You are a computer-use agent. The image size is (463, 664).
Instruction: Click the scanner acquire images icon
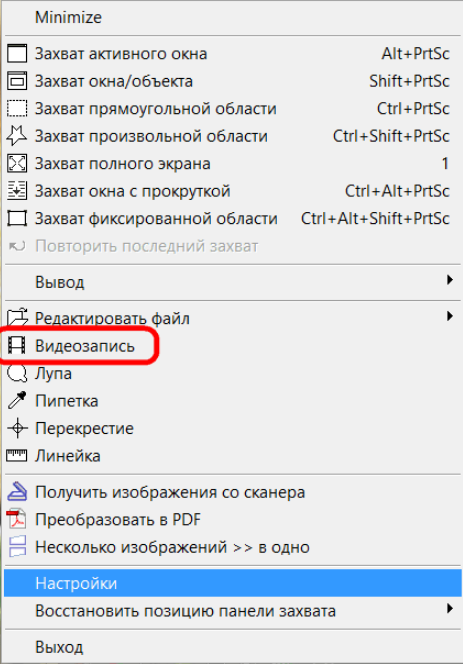(17, 492)
